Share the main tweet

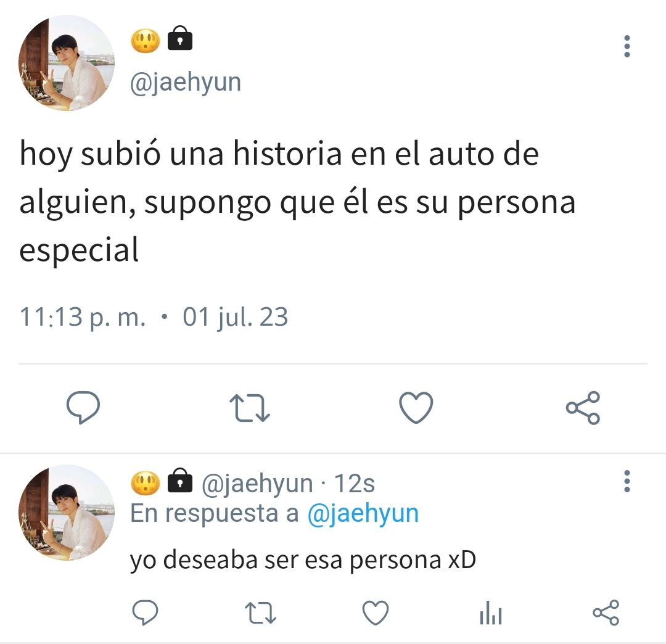[583, 408]
